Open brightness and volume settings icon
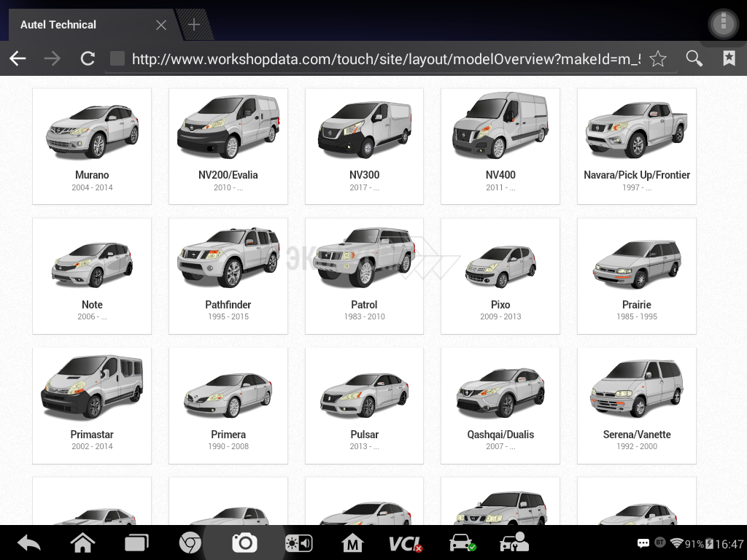The image size is (747, 560). (298, 542)
